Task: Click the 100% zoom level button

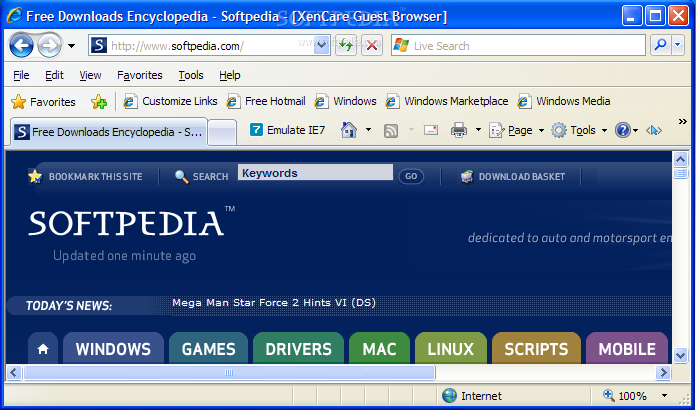Action: click(x=625, y=395)
